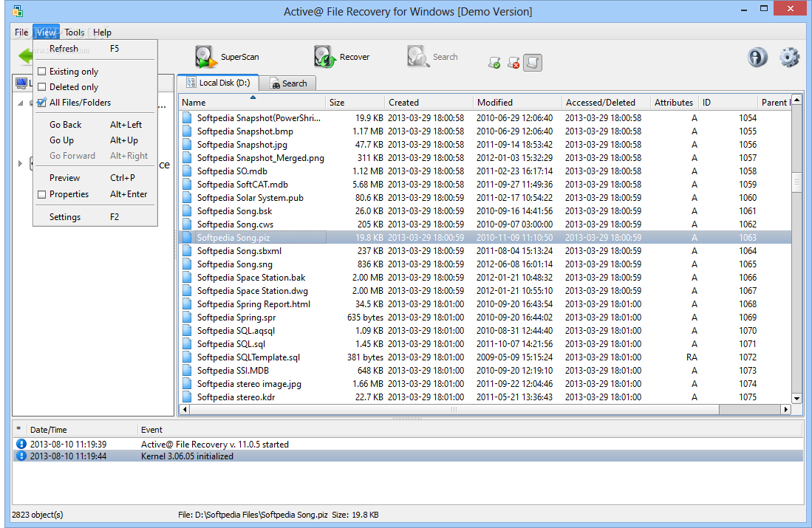Switch to the Search tab
The width and height of the screenshot is (812, 528).
tap(288, 83)
